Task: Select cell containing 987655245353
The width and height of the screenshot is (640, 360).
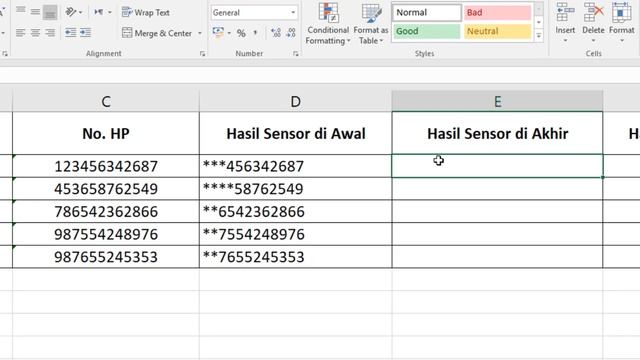Action: 106,257
